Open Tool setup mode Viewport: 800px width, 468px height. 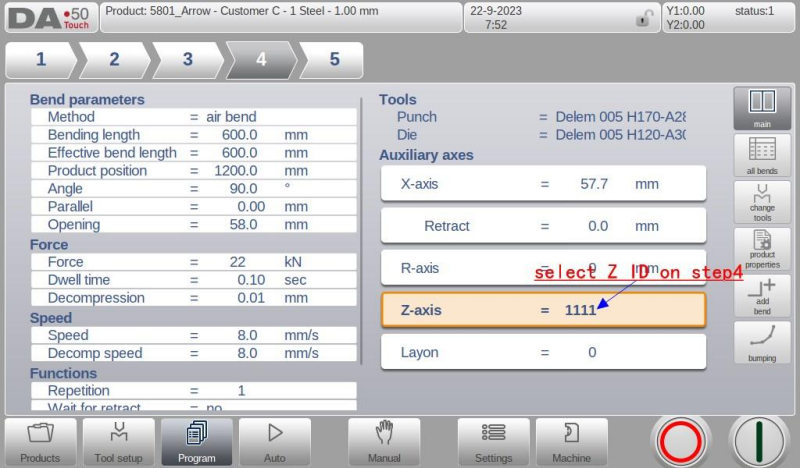point(118,442)
